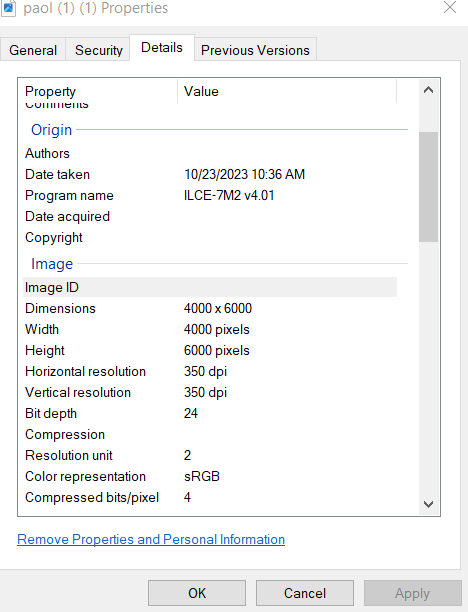Image resolution: width=468 pixels, height=612 pixels.
Task: Click the vertical scrollbar thumb
Action: tap(428, 187)
